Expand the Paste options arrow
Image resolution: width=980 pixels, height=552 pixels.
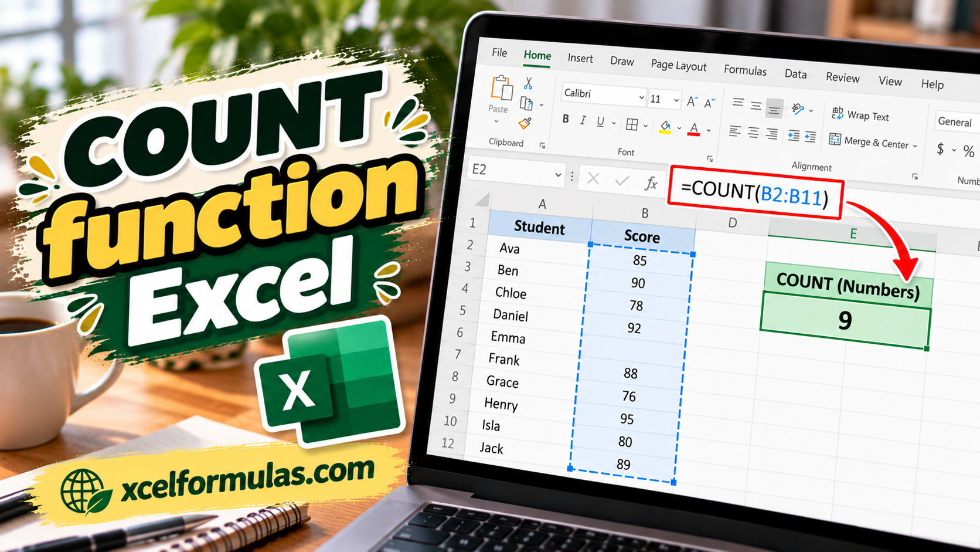tap(496, 121)
